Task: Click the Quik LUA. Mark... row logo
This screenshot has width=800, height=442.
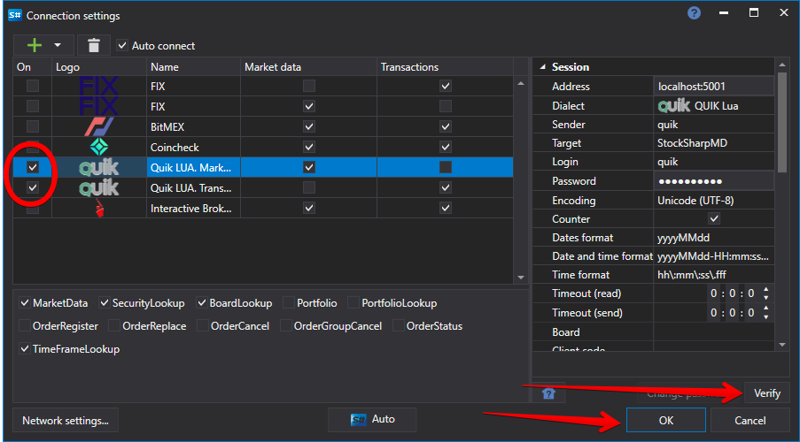Action: click(x=99, y=167)
